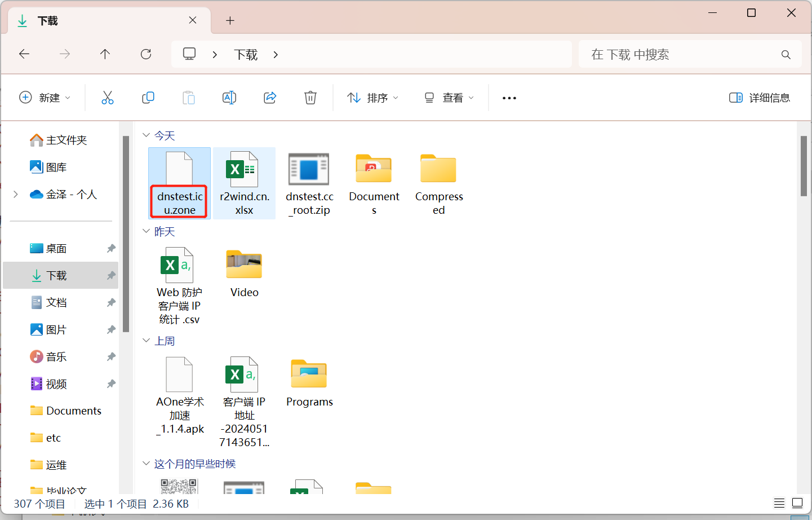Screen dimensions: 812x520
Task: Toggle the 详细信息 details pane
Action: 760,98
